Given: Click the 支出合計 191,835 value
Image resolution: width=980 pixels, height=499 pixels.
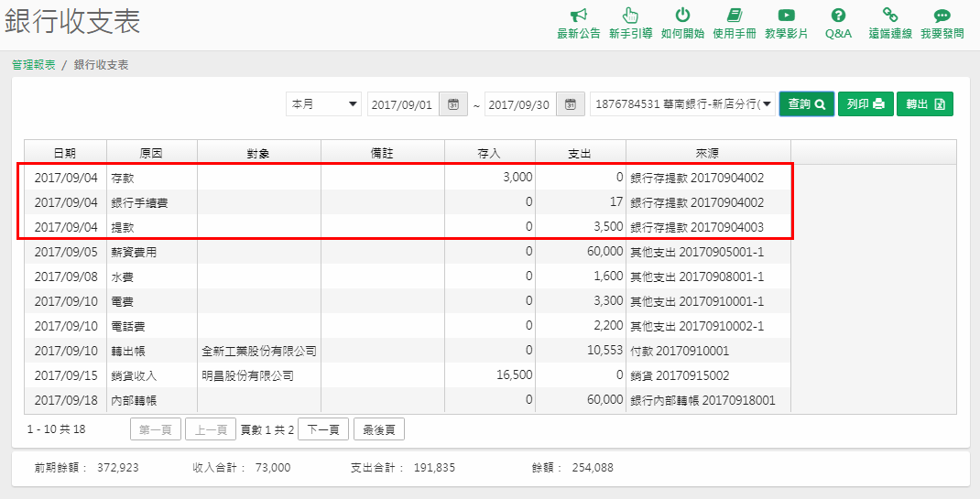Looking at the screenshot, I should [x=434, y=467].
